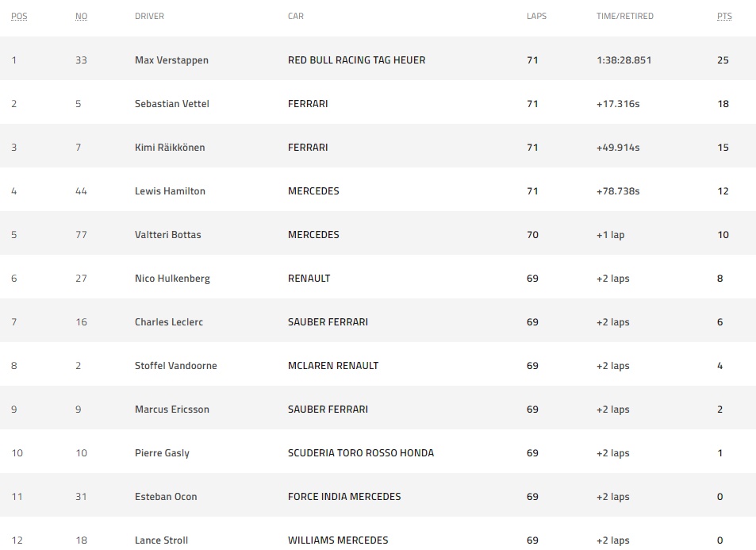Click SCUDERIA TORO ROSSO HONDA team
The image size is (756, 550).
coord(361,453)
